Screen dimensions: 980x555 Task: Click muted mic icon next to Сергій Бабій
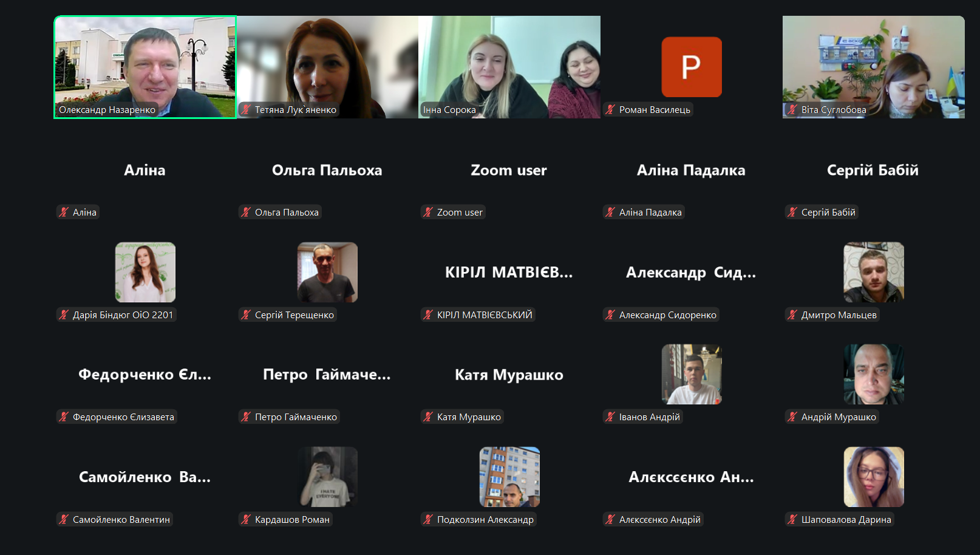click(x=792, y=213)
